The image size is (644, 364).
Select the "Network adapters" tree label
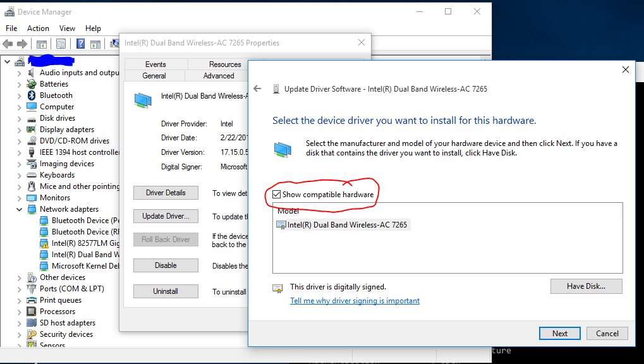click(69, 209)
